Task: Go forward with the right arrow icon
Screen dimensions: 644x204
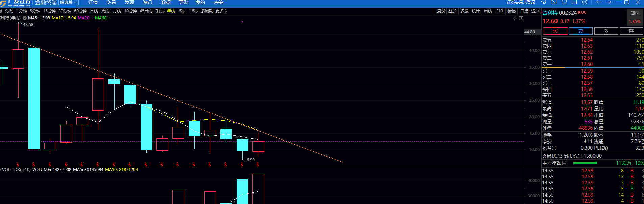Action: point(609,2)
